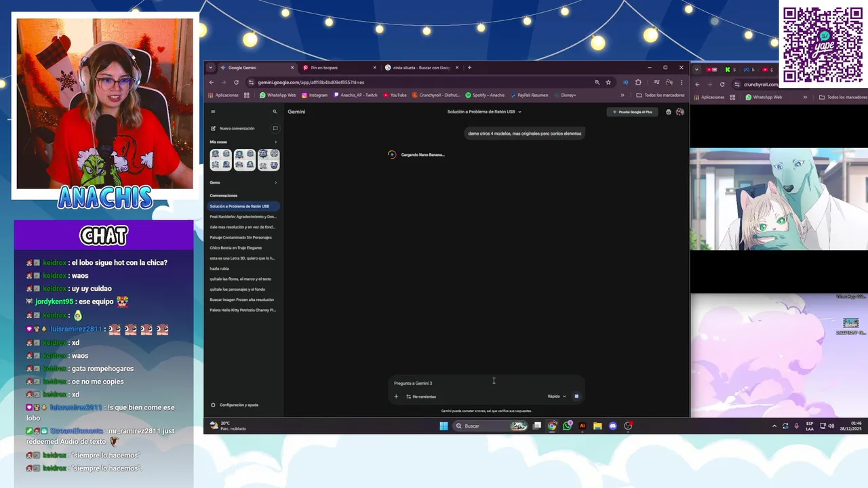Open Todos los marcadores folder in Gemini window
Image resolution: width=868 pixels, height=488 pixels.
[x=660, y=95]
